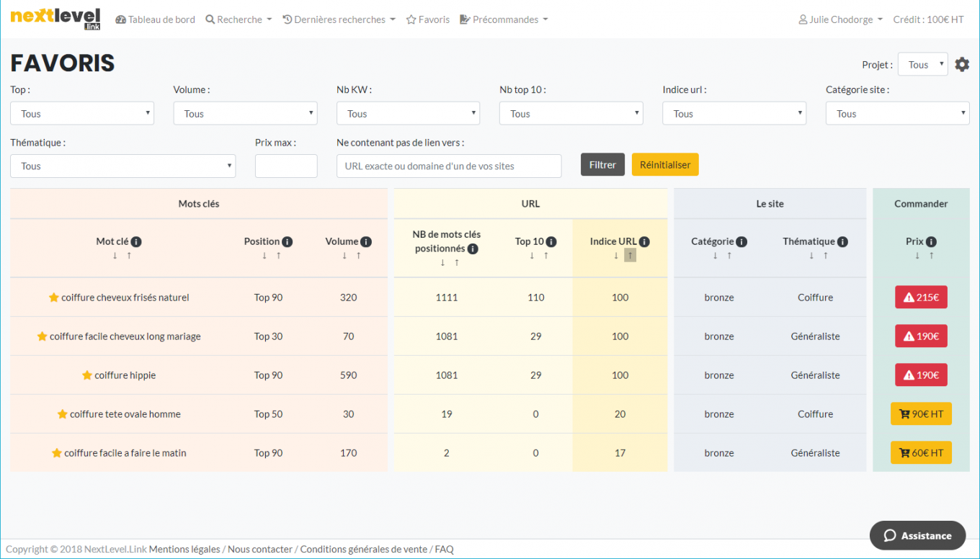Open Conditions générales de vente link
Image resolution: width=980 pixels, height=559 pixels.
click(x=364, y=549)
